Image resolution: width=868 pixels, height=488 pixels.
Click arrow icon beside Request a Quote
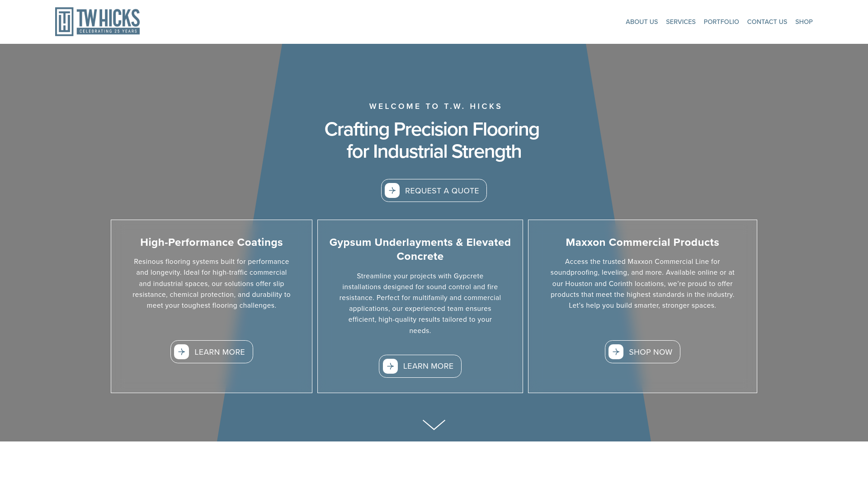click(392, 191)
